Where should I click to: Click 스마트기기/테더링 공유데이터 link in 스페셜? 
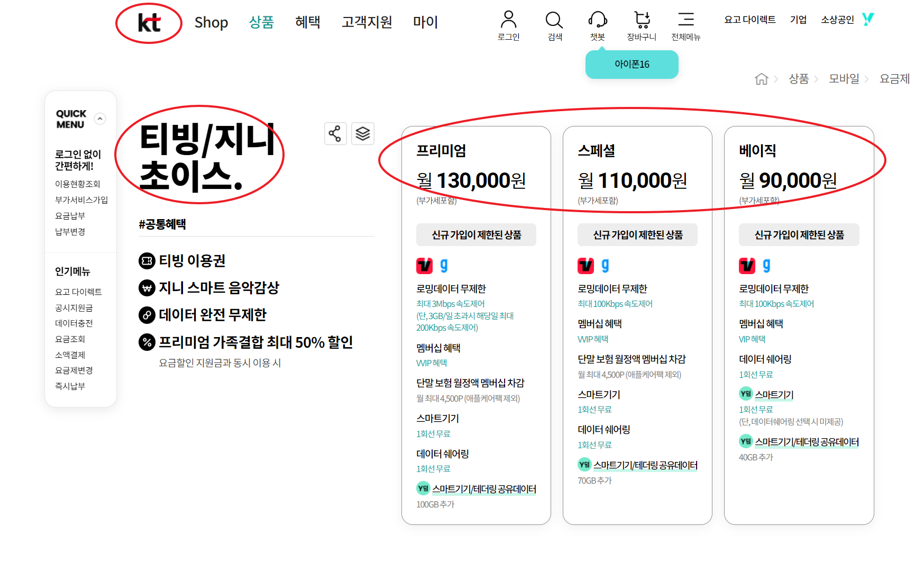(645, 466)
